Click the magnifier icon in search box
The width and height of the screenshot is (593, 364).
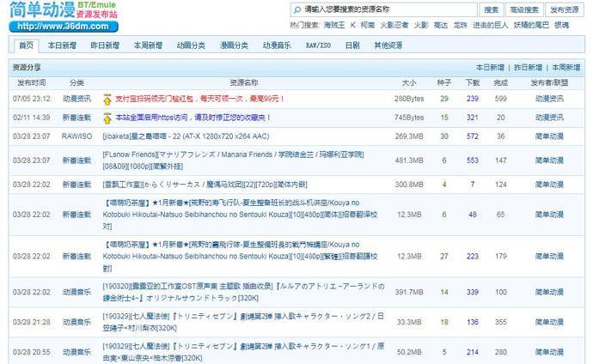point(297,9)
